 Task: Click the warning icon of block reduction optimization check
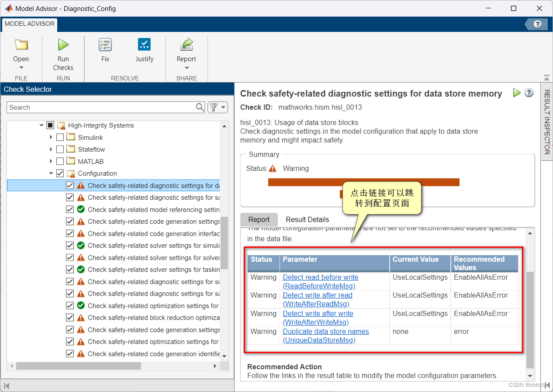point(81,318)
